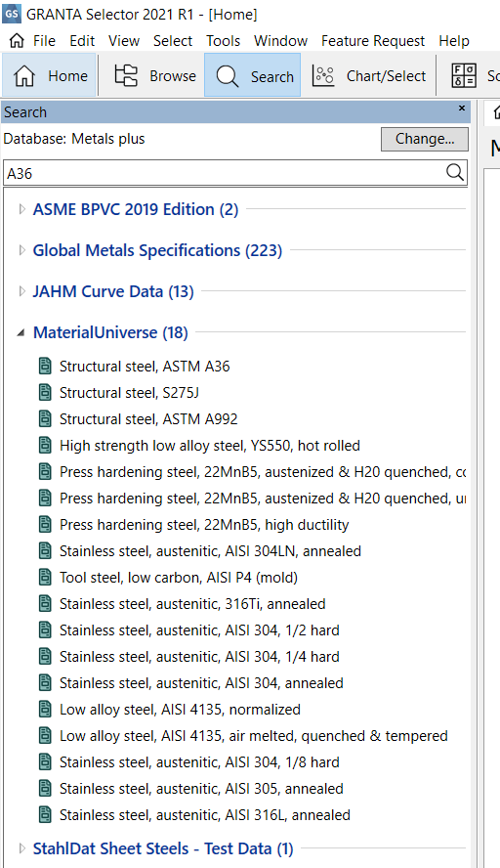The height and width of the screenshot is (868, 500).
Task: Click record icon for AISI 316L, annealed
Action: pyautogui.click(x=45, y=815)
